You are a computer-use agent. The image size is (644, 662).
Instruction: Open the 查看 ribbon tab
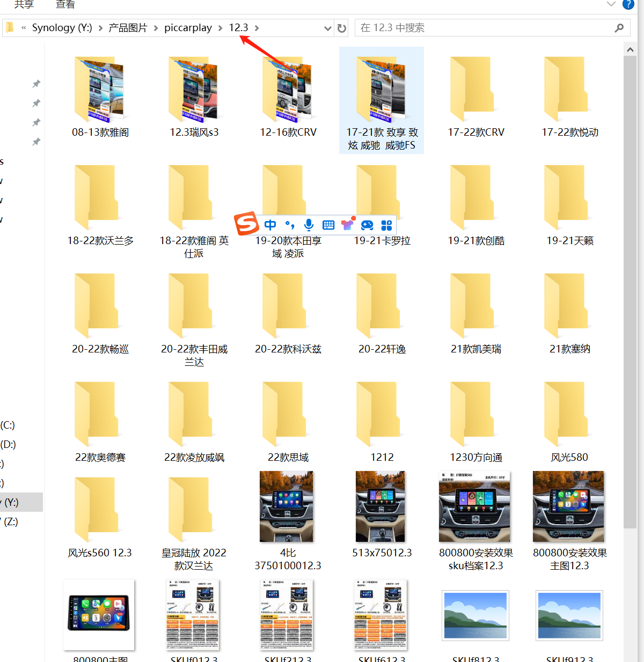click(65, 4)
